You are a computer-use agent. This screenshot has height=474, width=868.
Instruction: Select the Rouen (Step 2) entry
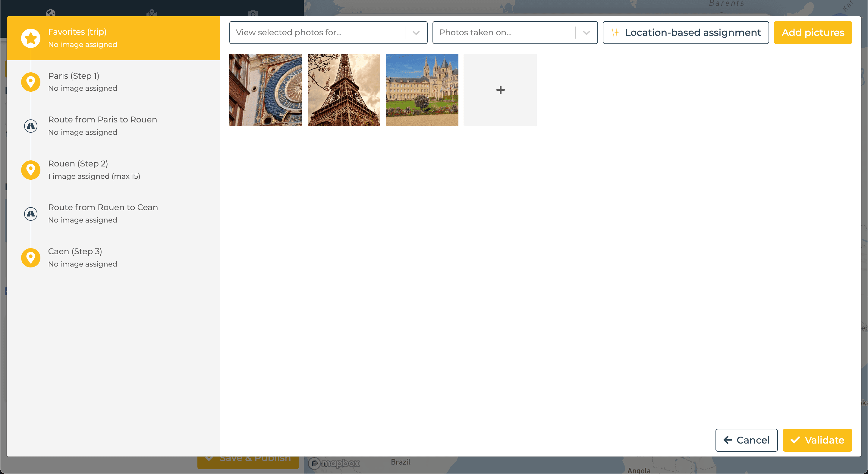tap(114, 170)
